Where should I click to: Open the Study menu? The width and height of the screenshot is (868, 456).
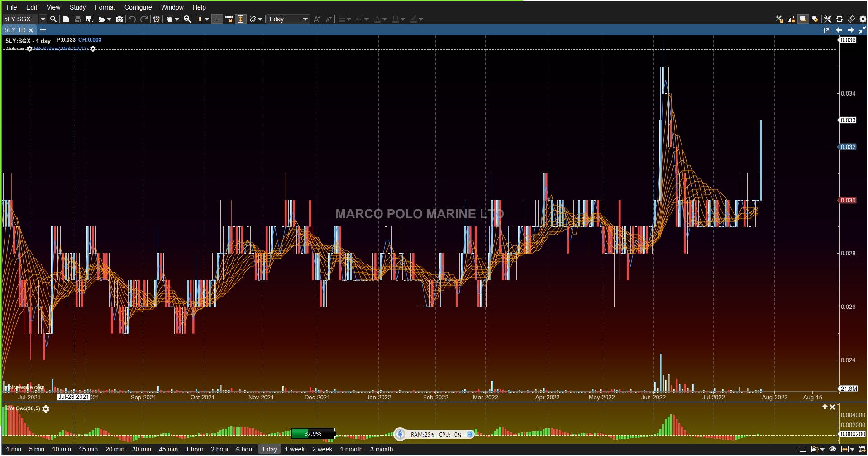click(x=77, y=7)
